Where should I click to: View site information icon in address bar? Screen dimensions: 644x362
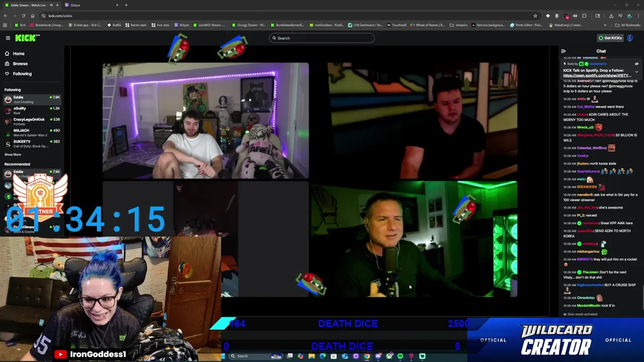click(43, 16)
